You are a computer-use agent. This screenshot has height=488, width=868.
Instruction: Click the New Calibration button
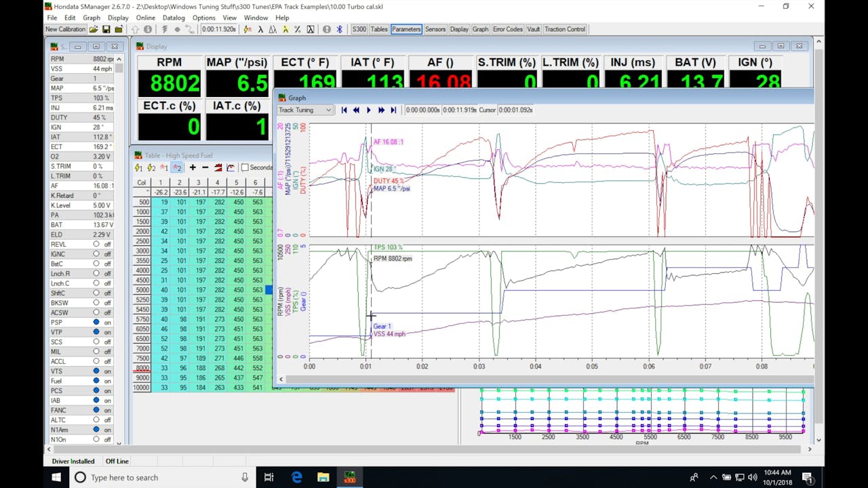coord(64,29)
